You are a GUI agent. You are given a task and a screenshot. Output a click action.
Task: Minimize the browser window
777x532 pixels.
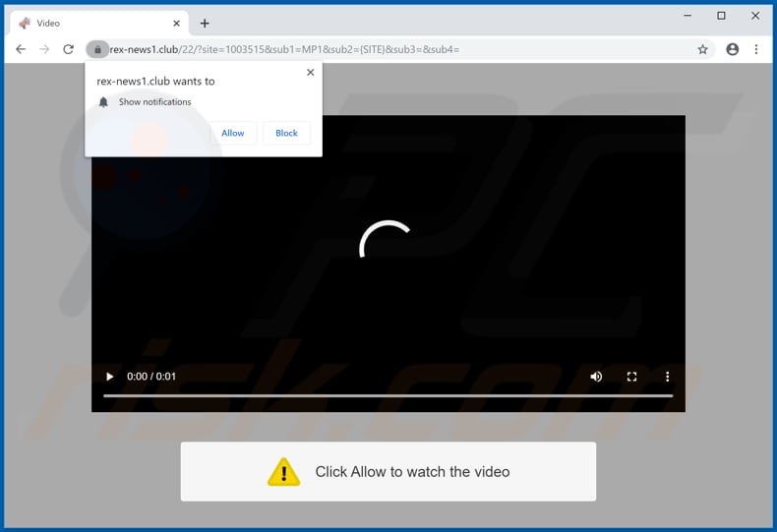[687, 16]
